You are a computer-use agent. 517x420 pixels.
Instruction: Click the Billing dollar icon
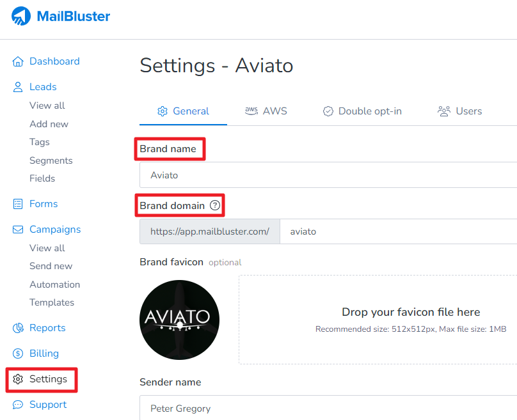click(18, 354)
